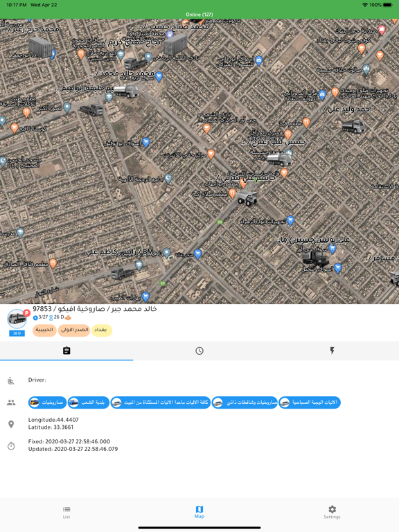The image size is (399, 532).
Task: Select the black truck marker under علي يونس حسين
Action: (316, 258)
